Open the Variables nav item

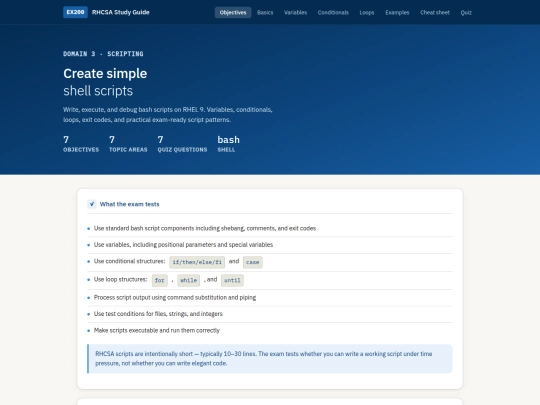(295, 12)
